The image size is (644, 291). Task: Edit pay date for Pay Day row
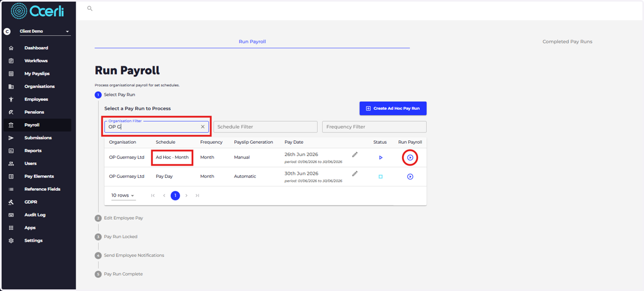coord(355,174)
